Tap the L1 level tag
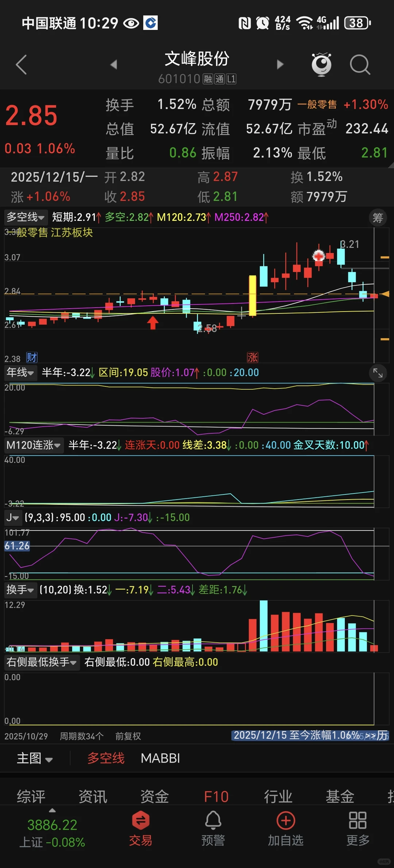The height and width of the screenshot is (868, 394). (231, 79)
